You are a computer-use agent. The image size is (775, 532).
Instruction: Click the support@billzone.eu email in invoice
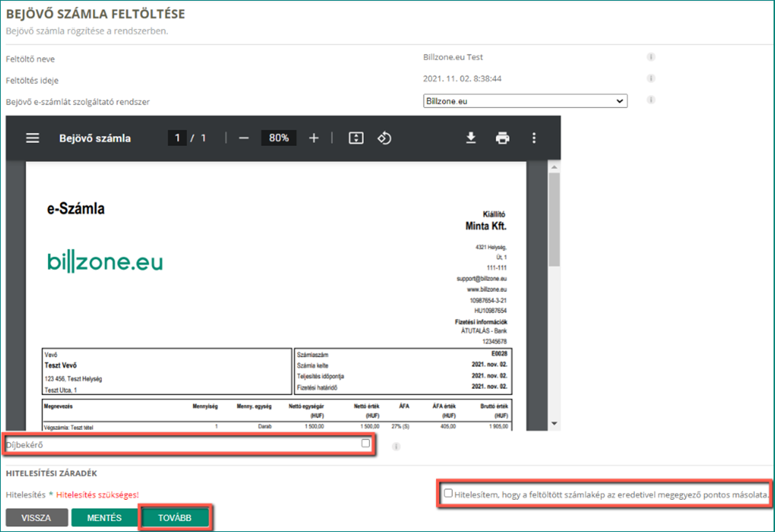point(481,279)
